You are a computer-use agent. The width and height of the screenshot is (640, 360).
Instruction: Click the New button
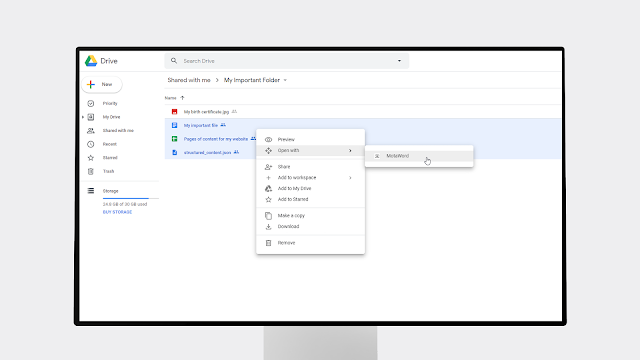pos(102,84)
